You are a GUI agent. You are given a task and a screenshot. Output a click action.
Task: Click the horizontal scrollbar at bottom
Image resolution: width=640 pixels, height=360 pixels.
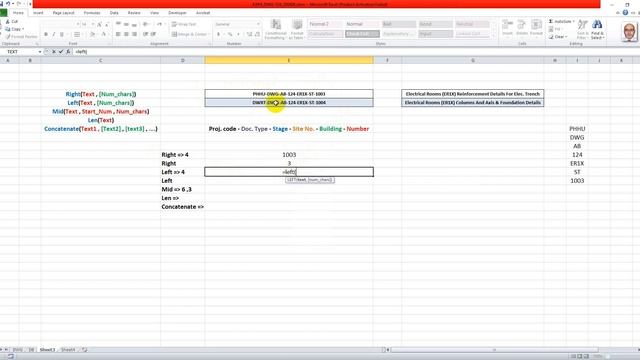click(x=494, y=350)
